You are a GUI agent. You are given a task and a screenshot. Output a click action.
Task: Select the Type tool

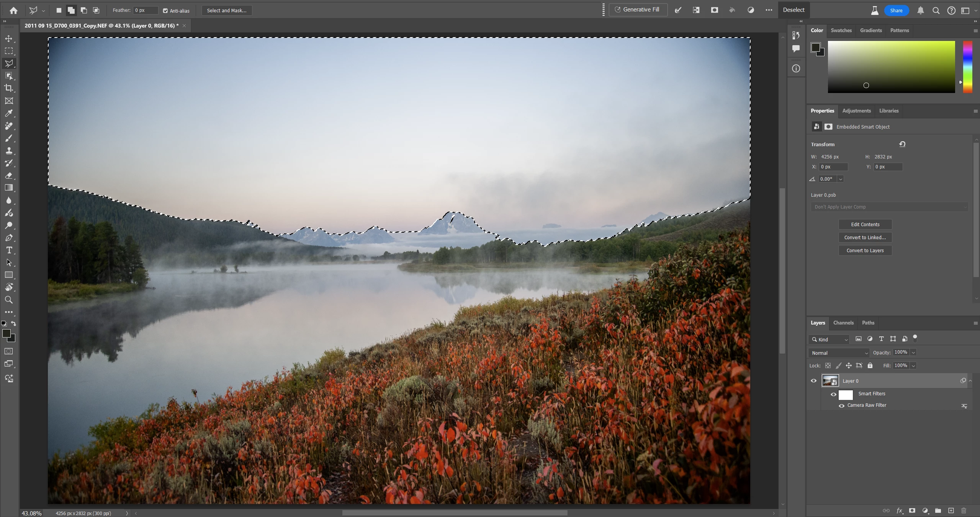tap(9, 250)
